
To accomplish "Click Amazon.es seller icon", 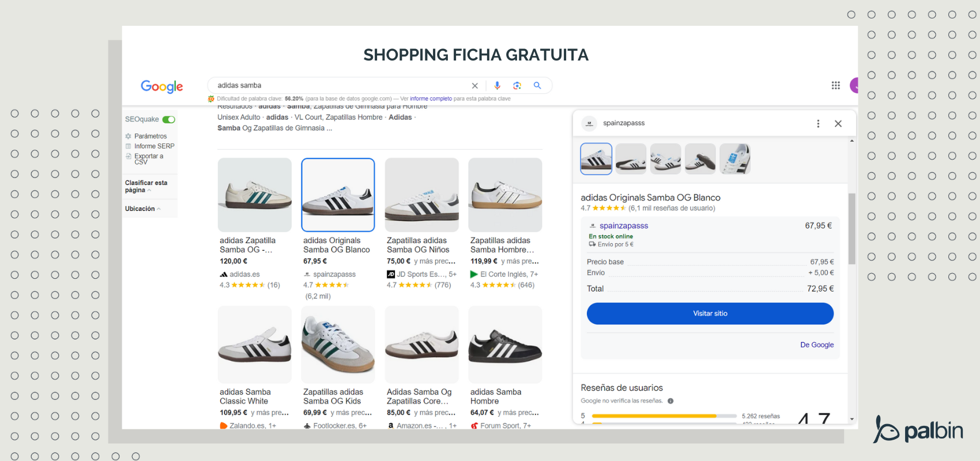I will 391,426.
